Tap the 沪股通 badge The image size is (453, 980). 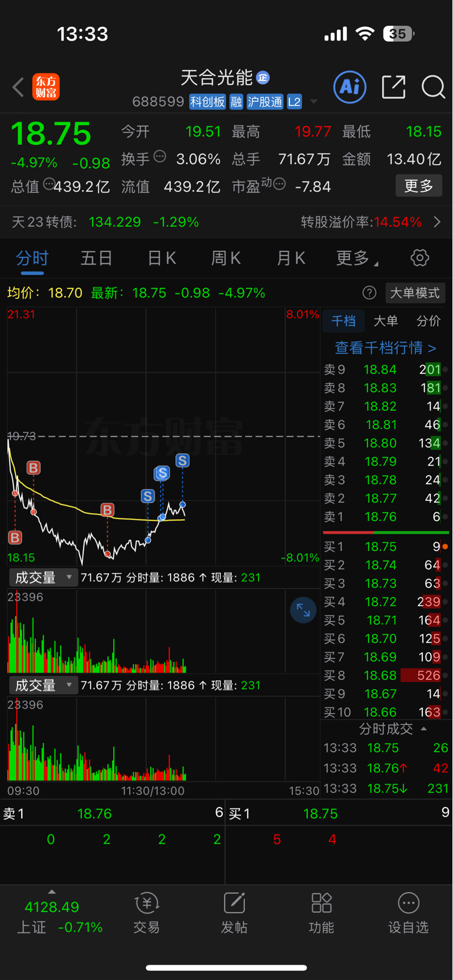265,102
